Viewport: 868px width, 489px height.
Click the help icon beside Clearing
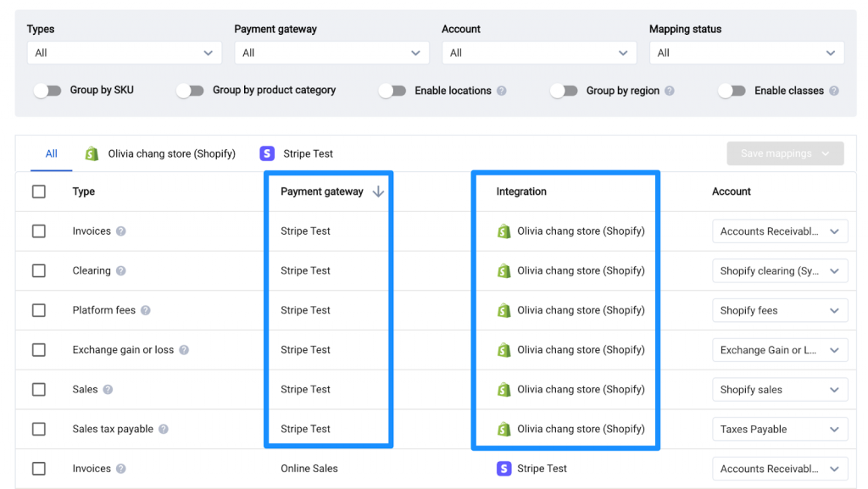(121, 271)
